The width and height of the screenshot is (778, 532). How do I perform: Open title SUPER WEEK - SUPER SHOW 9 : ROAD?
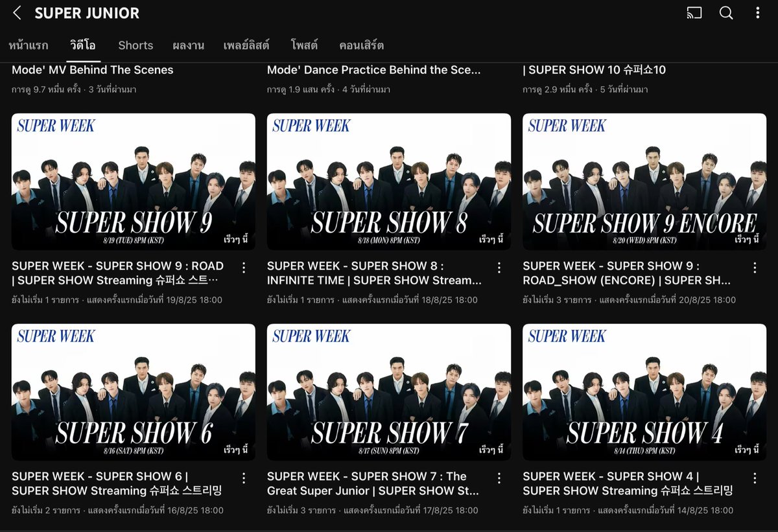[117, 273]
